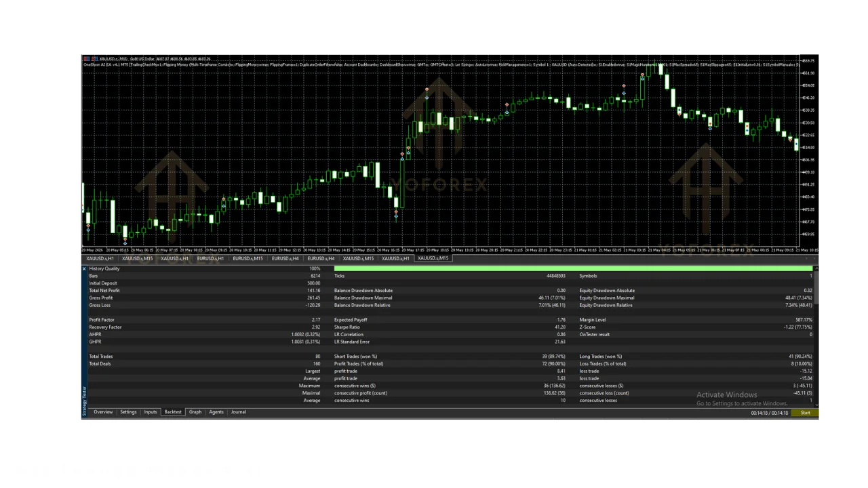
Task: Close the Strategy Tester panel with X
Action: coord(84,269)
